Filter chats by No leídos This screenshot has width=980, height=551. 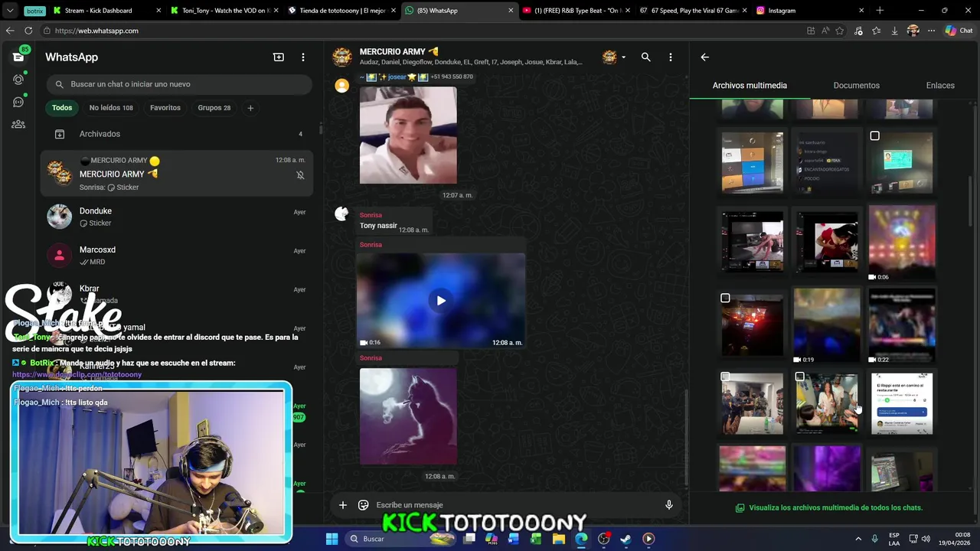point(111,108)
